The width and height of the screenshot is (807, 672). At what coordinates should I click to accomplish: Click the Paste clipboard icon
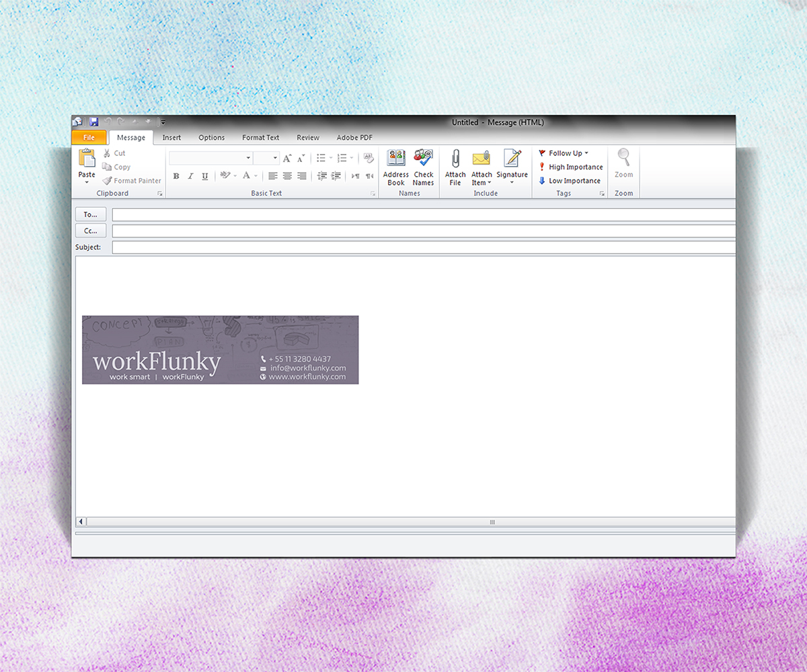[87, 158]
